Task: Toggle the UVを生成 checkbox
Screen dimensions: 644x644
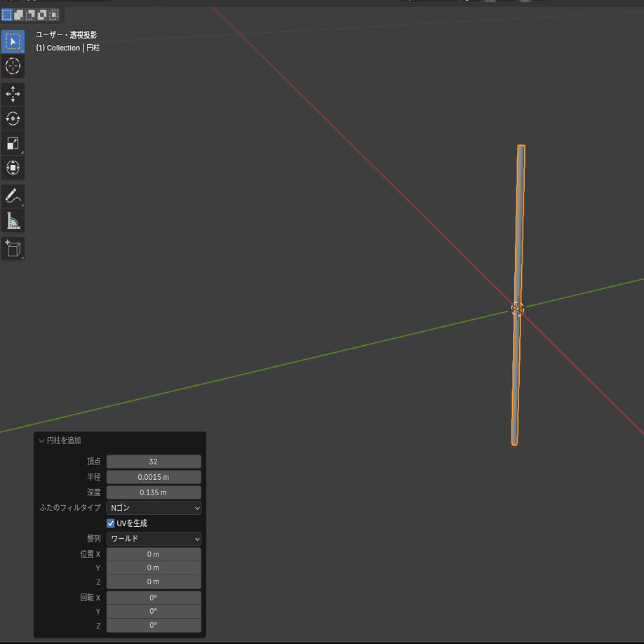Action: [110, 523]
